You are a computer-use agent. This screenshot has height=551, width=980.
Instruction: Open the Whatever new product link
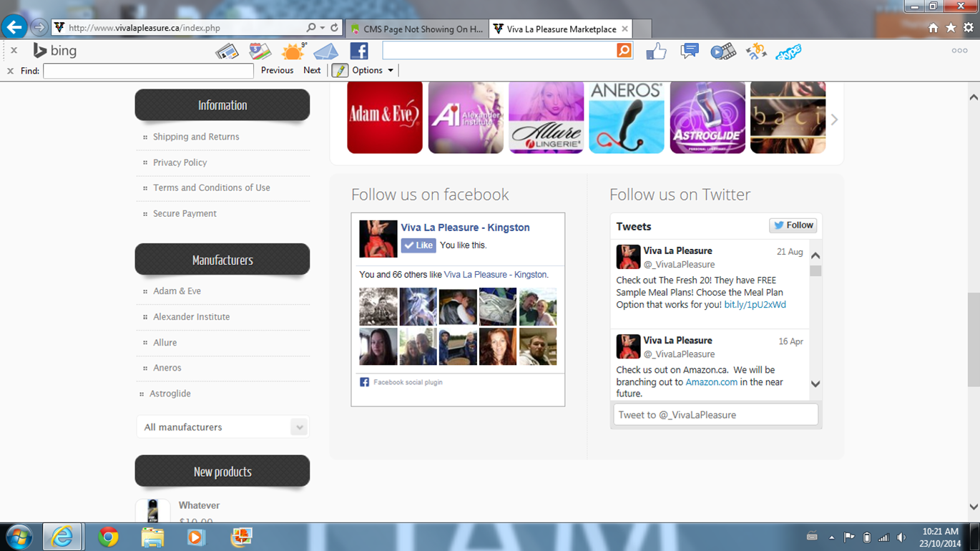199,505
